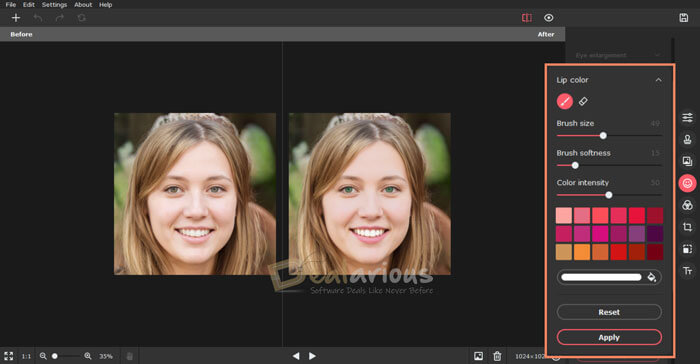700x364 pixels.
Task: Set zoom to 1:1
Action: 26,356
